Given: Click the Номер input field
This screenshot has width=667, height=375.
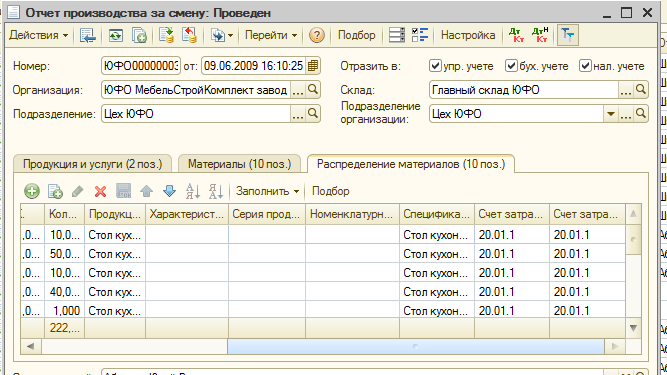Looking at the screenshot, I should [x=141, y=66].
